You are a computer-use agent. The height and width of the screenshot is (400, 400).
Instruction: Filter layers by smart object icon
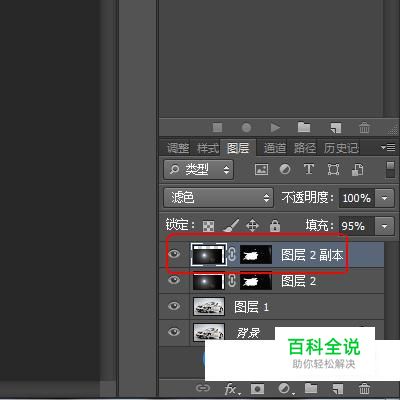pos(357,170)
